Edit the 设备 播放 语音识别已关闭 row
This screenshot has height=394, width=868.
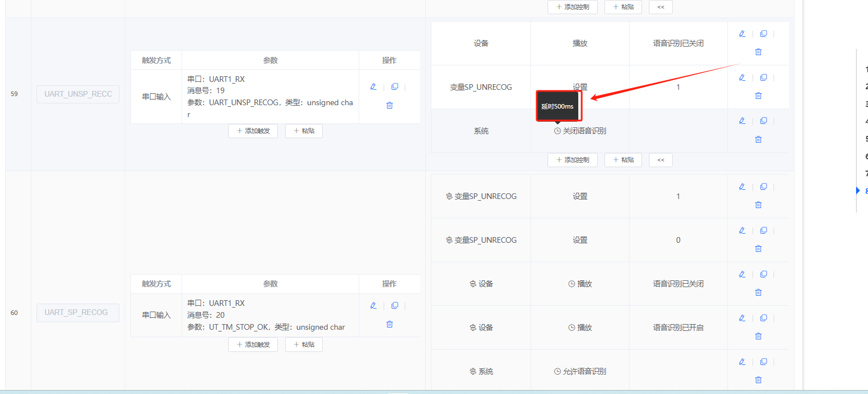742,33
